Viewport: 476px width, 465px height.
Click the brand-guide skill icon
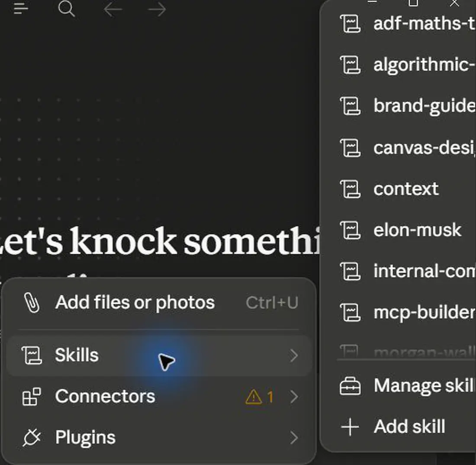coord(351,106)
